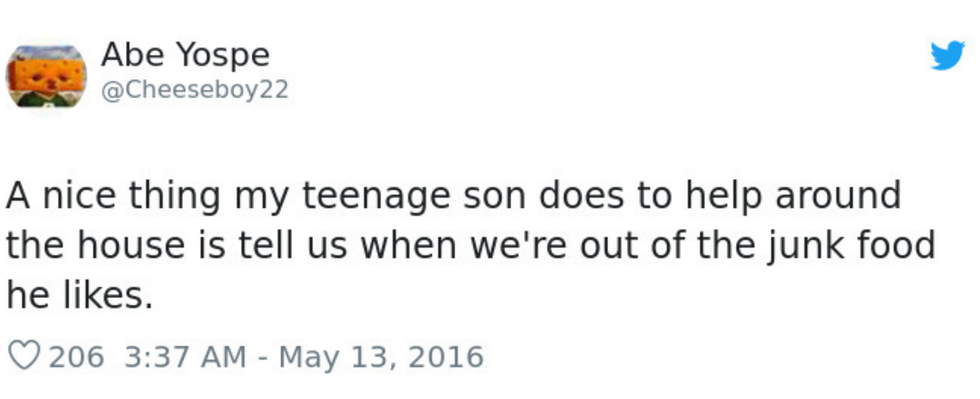The image size is (980, 399).
Task: Click the Twitter bird logo
Action: (x=948, y=55)
